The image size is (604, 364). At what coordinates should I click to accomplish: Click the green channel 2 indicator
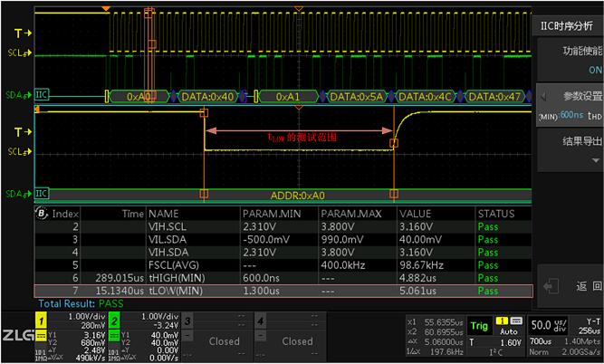[x=115, y=321]
